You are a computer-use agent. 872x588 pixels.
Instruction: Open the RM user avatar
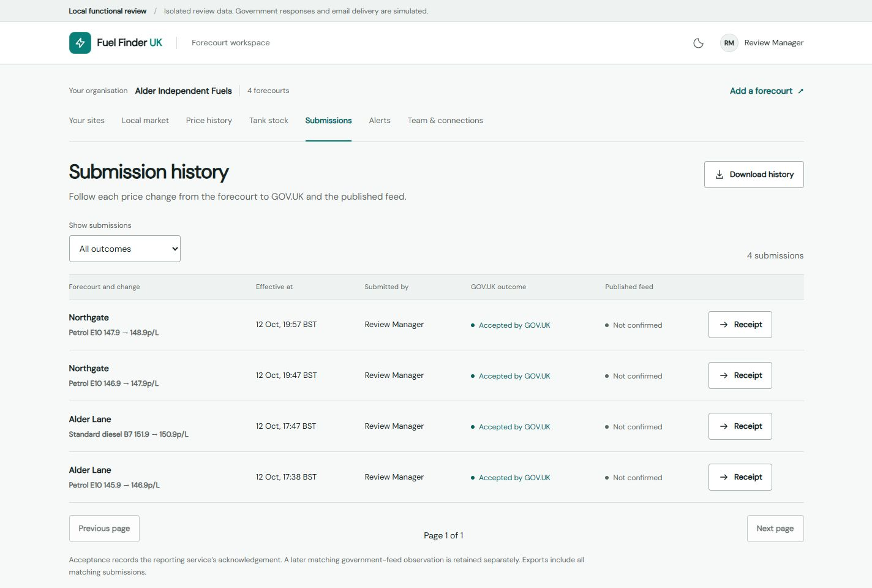point(729,43)
